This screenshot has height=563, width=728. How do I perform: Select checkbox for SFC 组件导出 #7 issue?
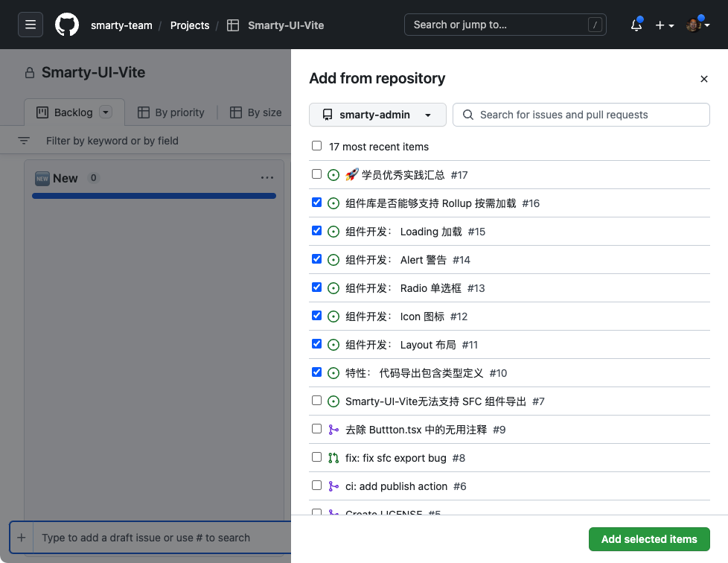pyautogui.click(x=317, y=401)
